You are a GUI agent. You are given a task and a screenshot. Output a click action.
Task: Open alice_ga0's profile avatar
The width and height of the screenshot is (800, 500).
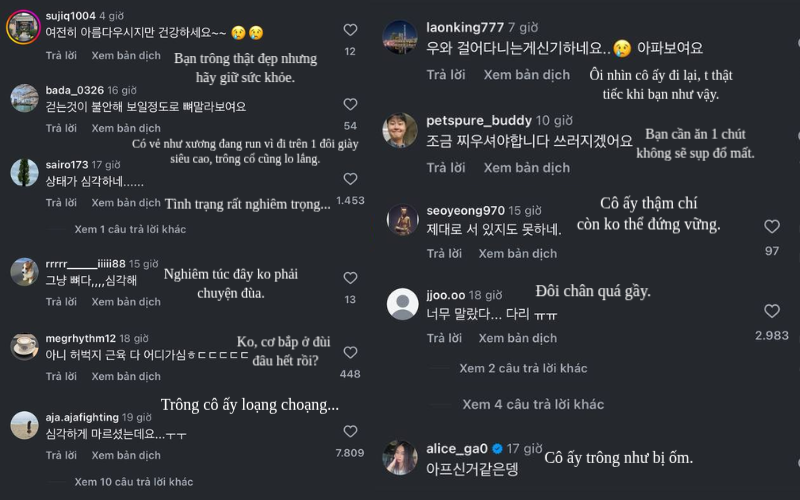tap(401, 458)
